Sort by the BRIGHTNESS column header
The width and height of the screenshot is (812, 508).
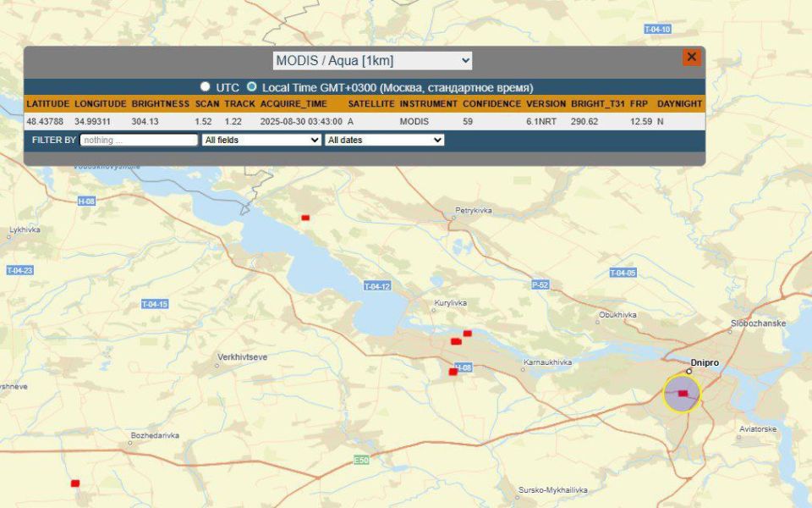pos(160,103)
